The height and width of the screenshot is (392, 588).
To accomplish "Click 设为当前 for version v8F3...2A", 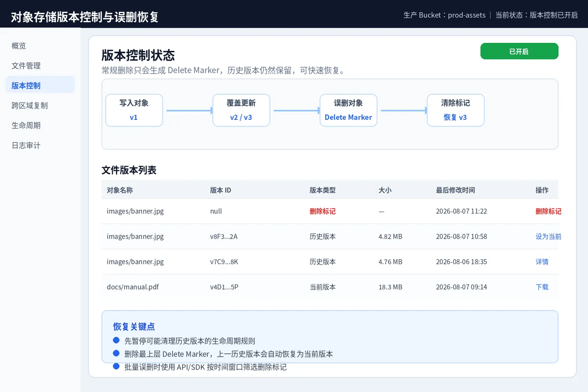I will pos(548,237).
